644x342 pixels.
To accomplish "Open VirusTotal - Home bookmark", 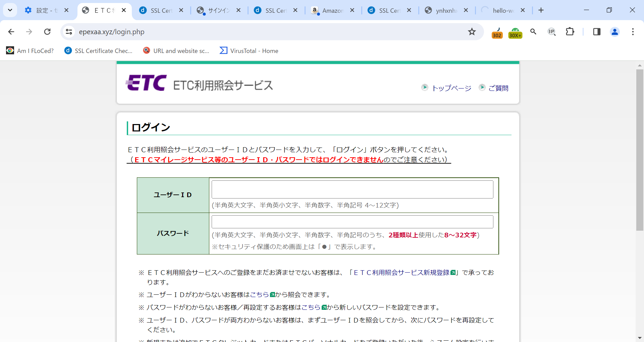I will (249, 51).
